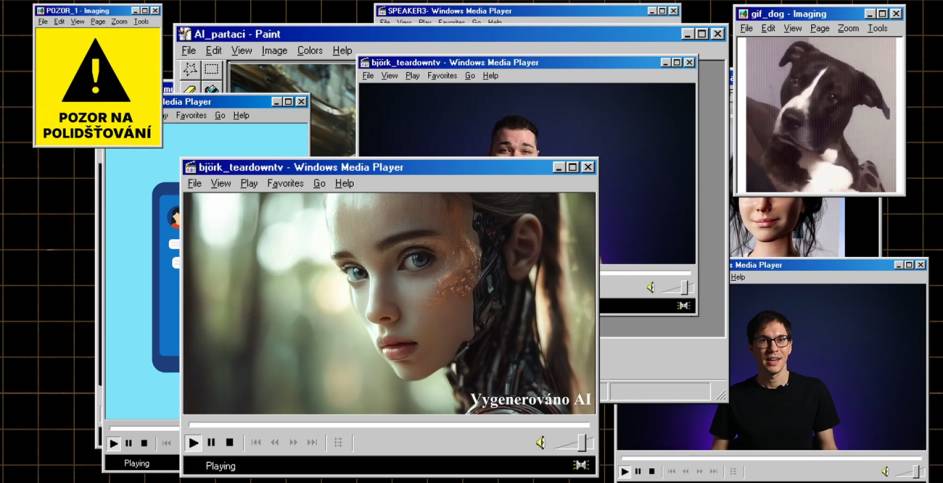Image resolution: width=943 pixels, height=483 pixels.
Task: Select rectangular Select tool in Paint
Action: (211, 69)
